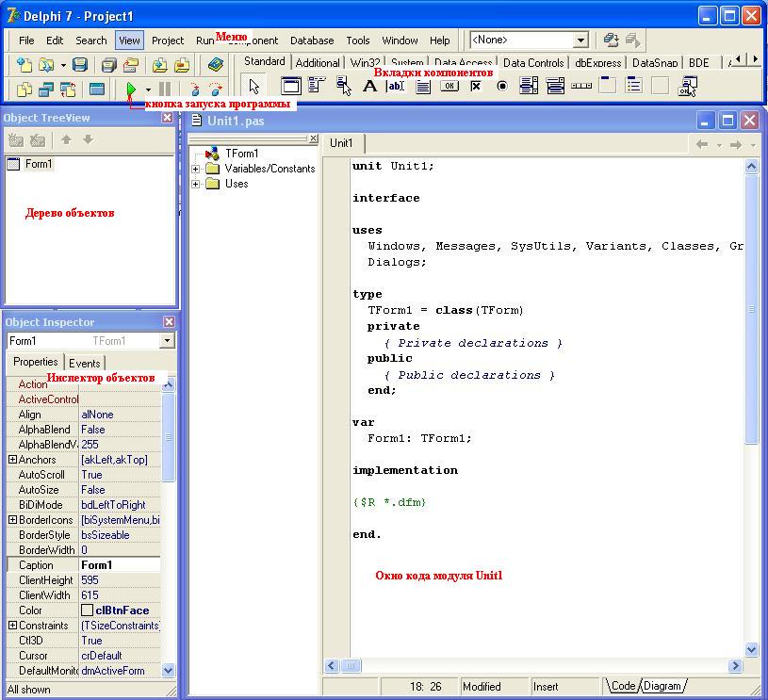Switch to the Additional palette tab

318,63
